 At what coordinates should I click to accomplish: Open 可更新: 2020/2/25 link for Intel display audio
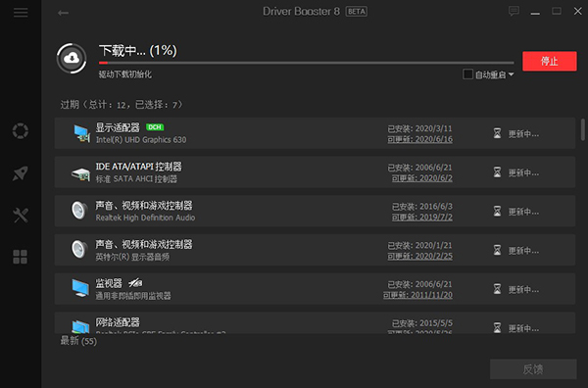coord(419,257)
